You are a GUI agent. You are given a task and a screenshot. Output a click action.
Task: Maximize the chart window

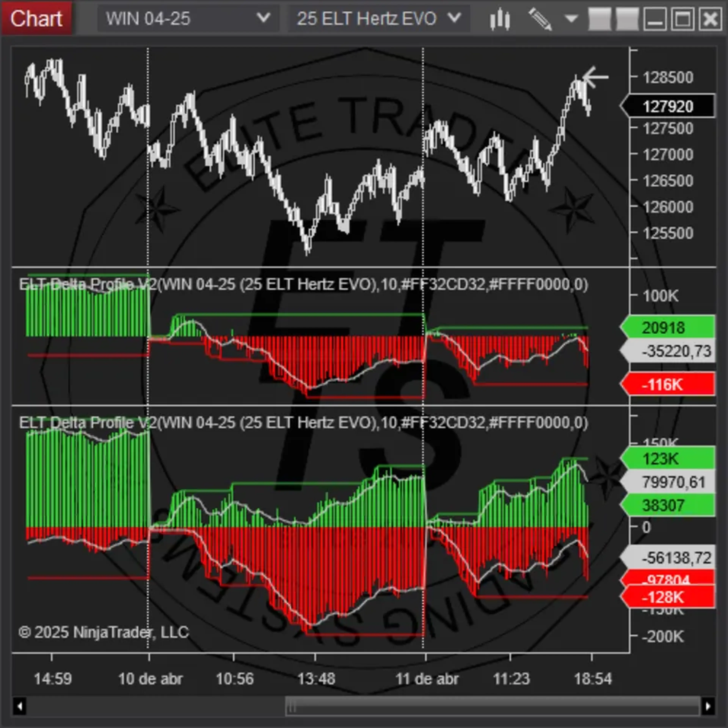point(682,19)
